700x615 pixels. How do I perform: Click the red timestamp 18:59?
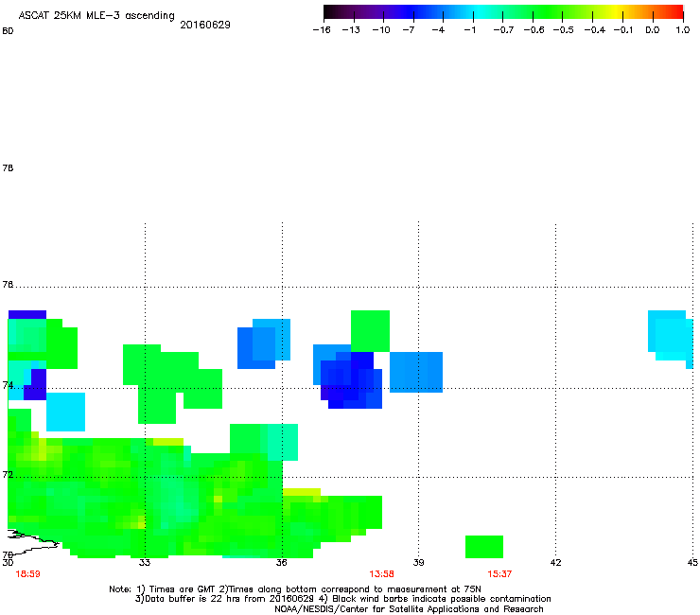[x=27, y=574]
